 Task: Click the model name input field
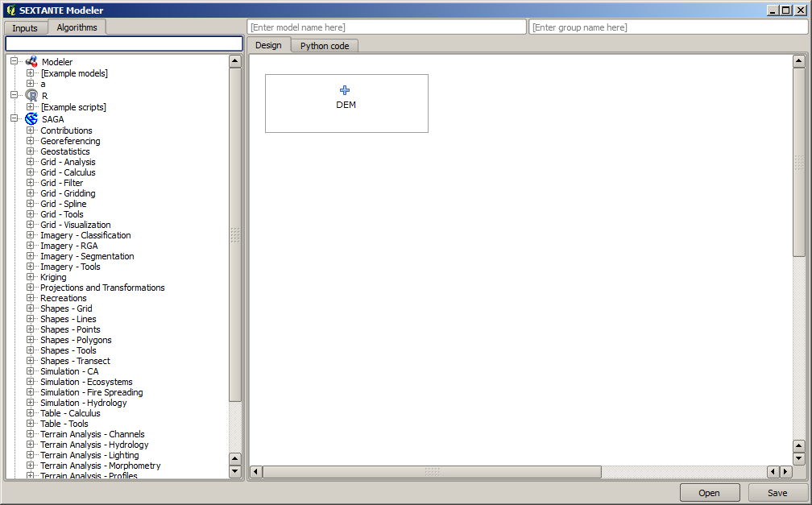386,27
